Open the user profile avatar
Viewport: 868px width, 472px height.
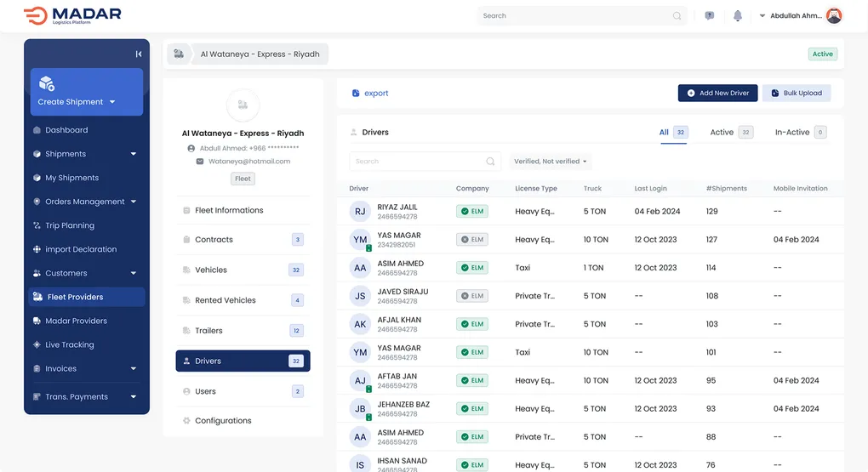[834, 15]
